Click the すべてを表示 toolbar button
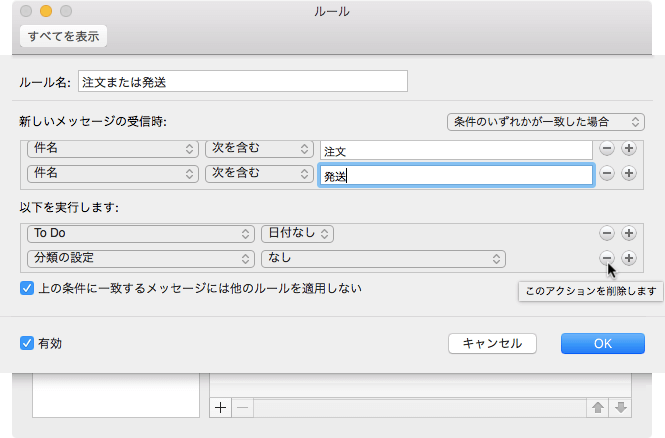Viewport: 665px width, 438px height. coord(63,37)
